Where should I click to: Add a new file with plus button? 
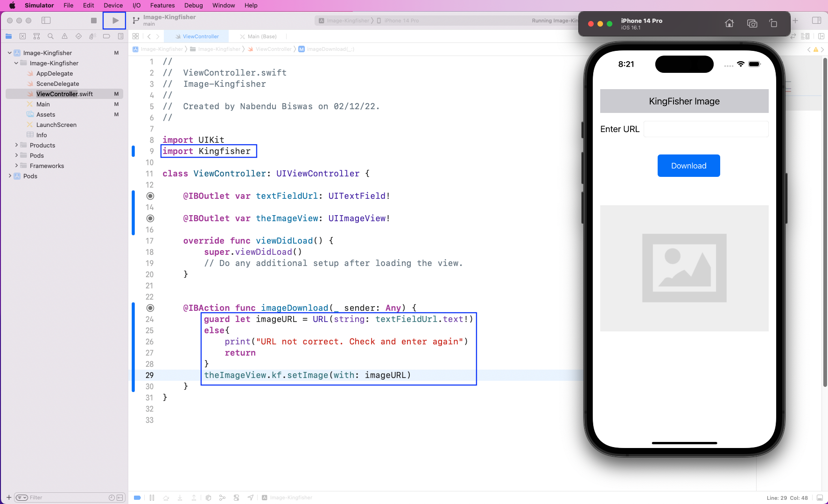pyautogui.click(x=9, y=497)
